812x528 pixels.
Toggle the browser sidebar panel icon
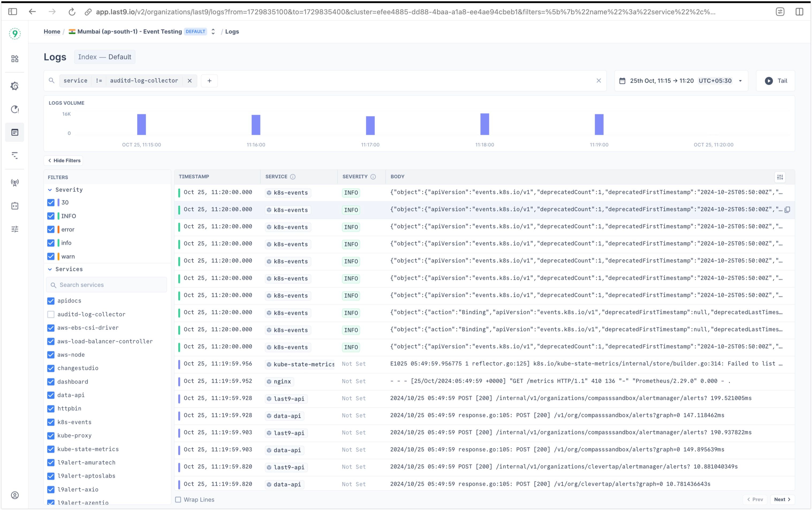(x=13, y=12)
